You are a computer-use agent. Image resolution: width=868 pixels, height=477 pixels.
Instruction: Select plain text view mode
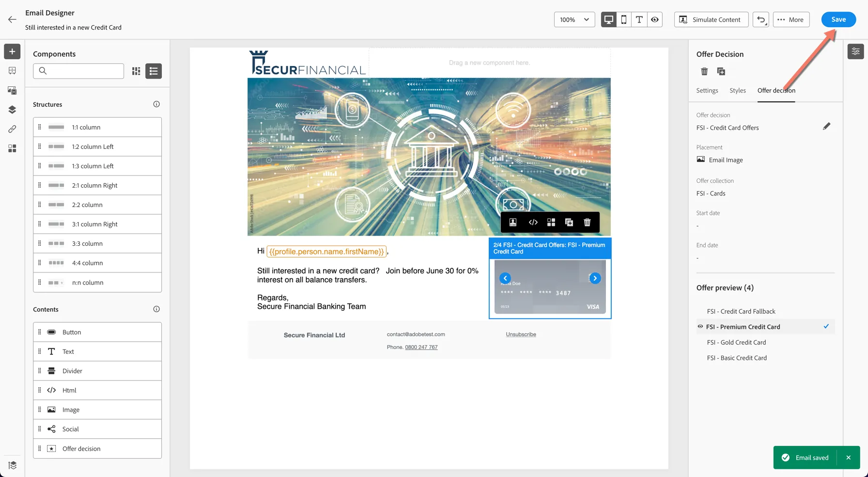(639, 19)
